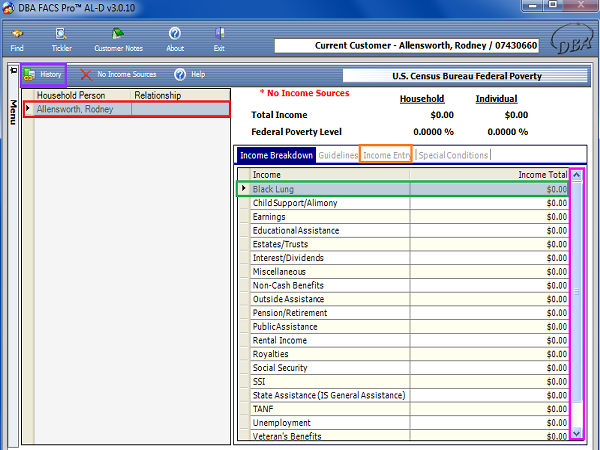
Task: Click the Social Security $0.00 total cell
Action: pos(489,368)
